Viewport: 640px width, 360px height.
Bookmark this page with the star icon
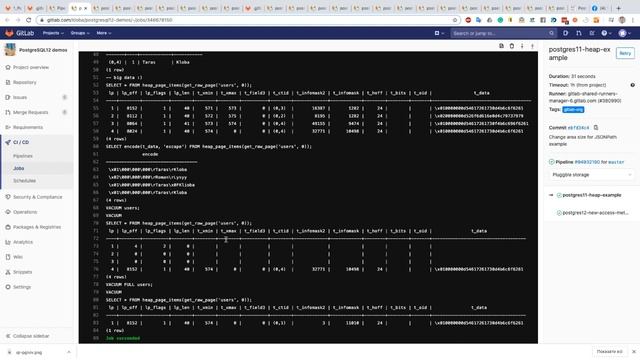click(455, 20)
